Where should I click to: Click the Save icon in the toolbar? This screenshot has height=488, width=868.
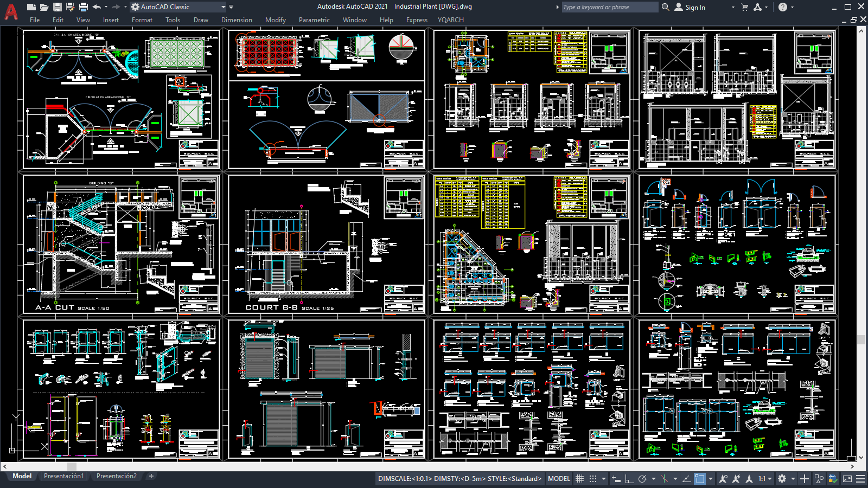57,7
